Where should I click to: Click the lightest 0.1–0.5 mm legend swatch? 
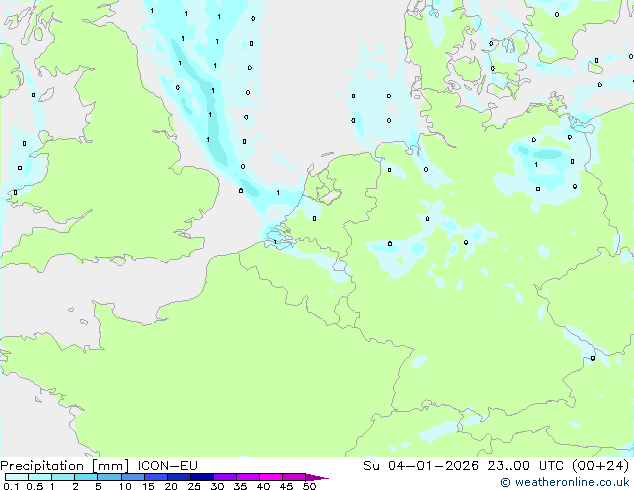pos(17,477)
